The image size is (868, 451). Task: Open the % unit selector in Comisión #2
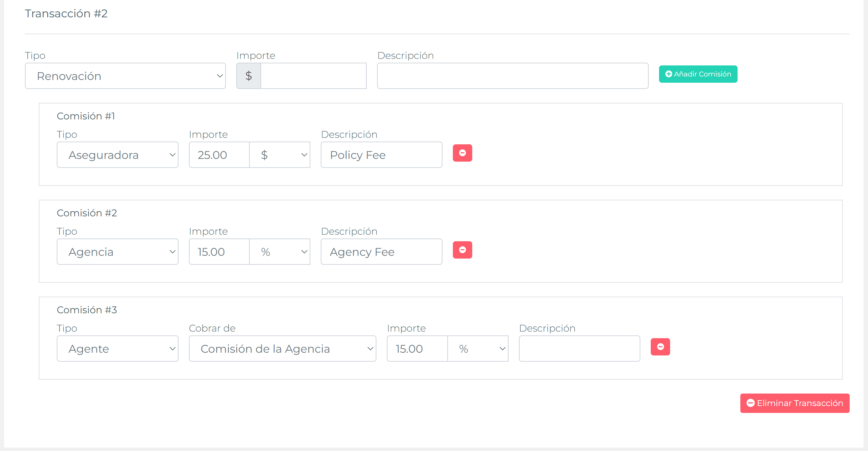[280, 252]
